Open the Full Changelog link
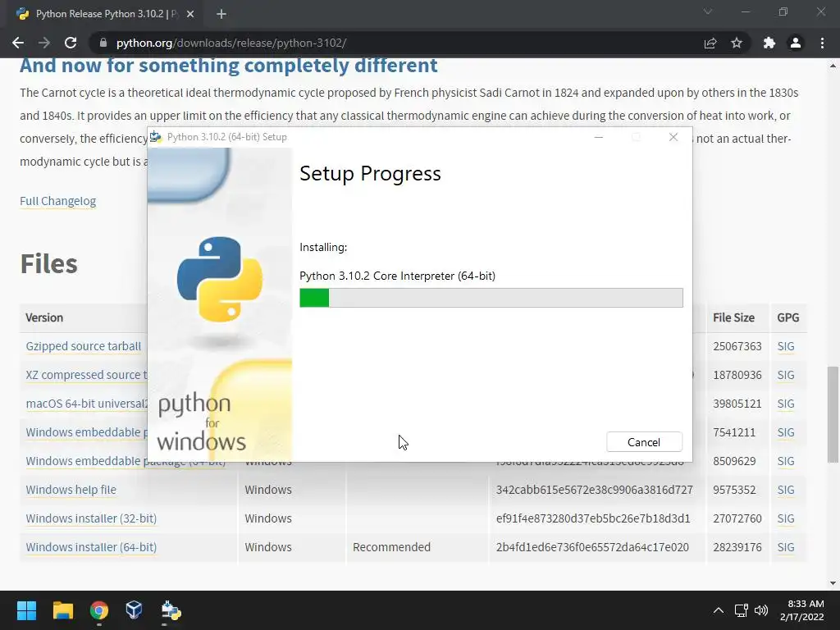 [58, 201]
